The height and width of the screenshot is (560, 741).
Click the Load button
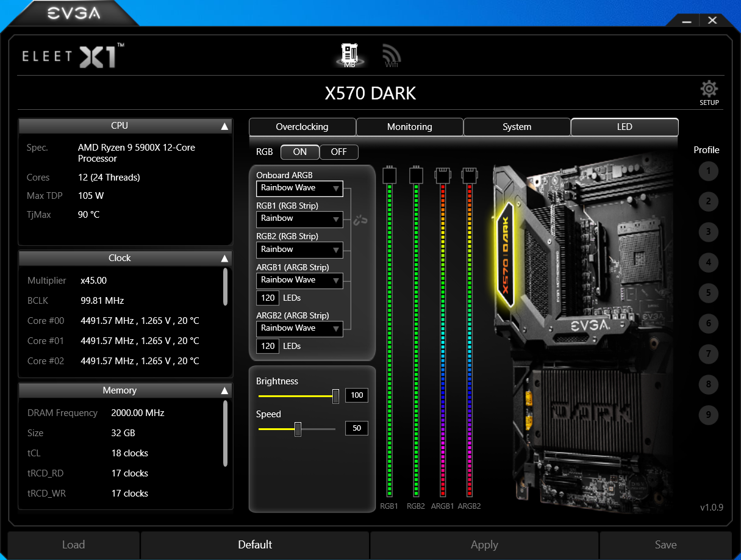click(x=74, y=545)
